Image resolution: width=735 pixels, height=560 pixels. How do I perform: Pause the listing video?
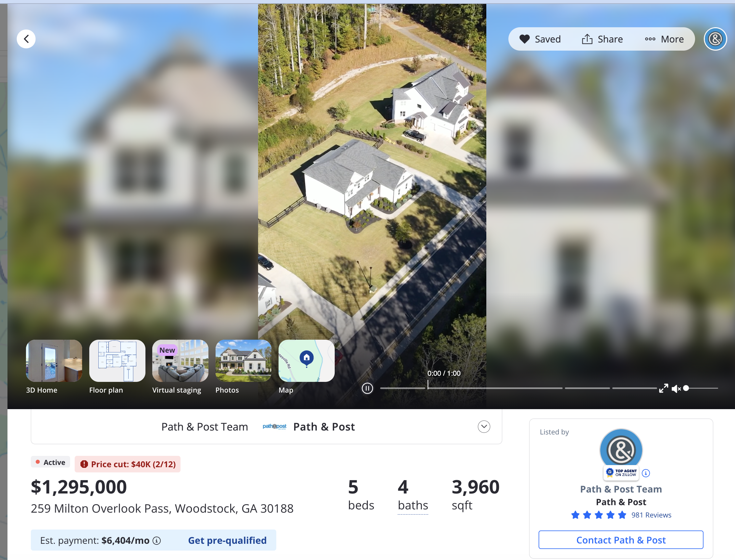[x=367, y=388]
